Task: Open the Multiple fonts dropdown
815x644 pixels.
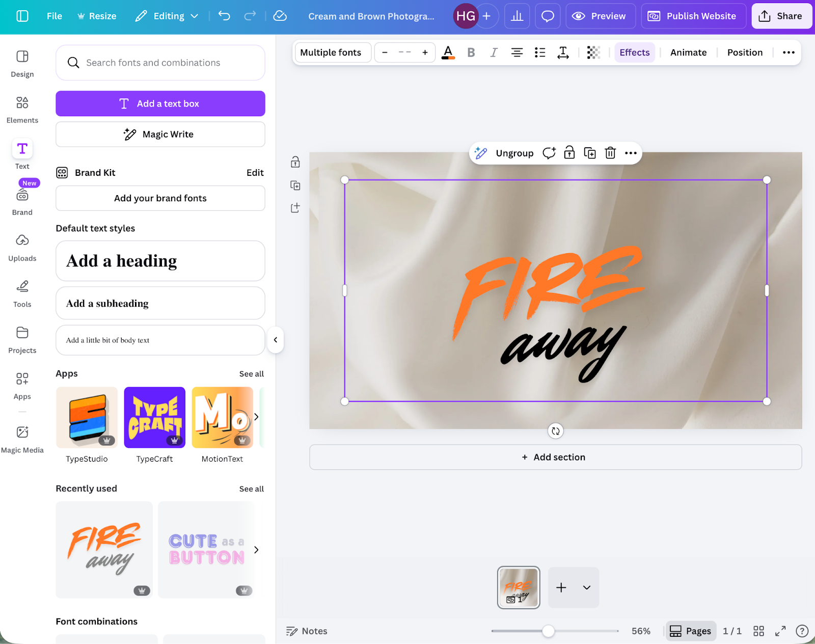Action: 332,52
